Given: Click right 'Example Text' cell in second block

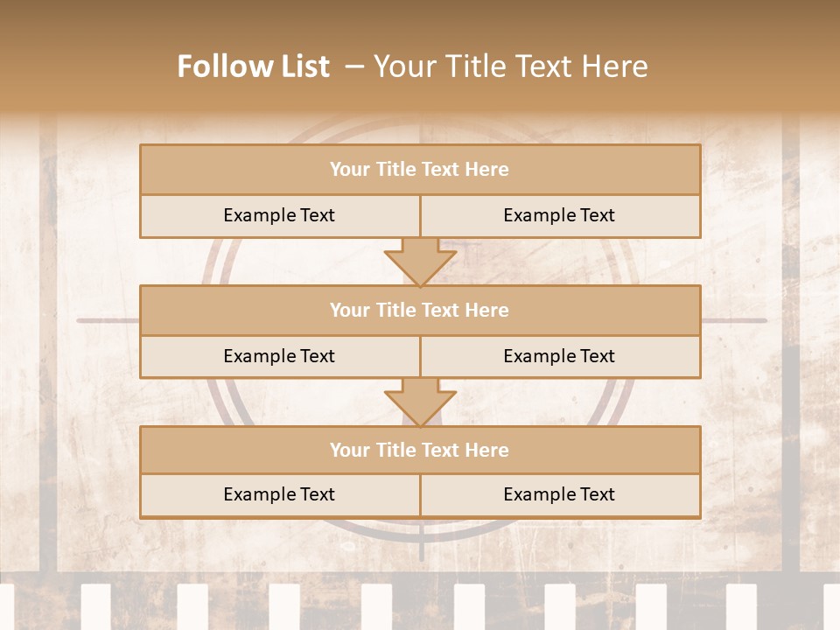Looking at the screenshot, I should (560, 356).
